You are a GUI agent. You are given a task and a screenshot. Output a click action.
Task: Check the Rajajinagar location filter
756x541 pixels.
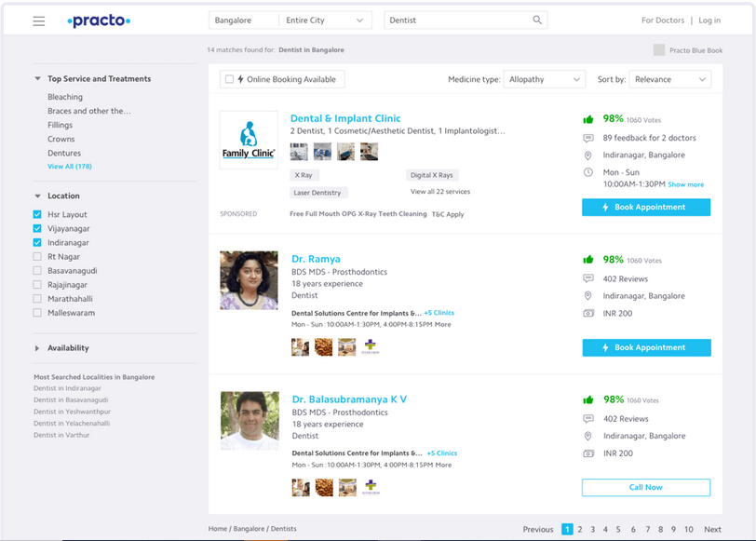tap(37, 285)
